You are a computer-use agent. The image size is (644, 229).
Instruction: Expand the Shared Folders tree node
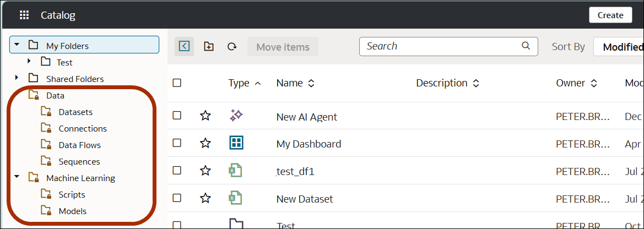click(17, 78)
